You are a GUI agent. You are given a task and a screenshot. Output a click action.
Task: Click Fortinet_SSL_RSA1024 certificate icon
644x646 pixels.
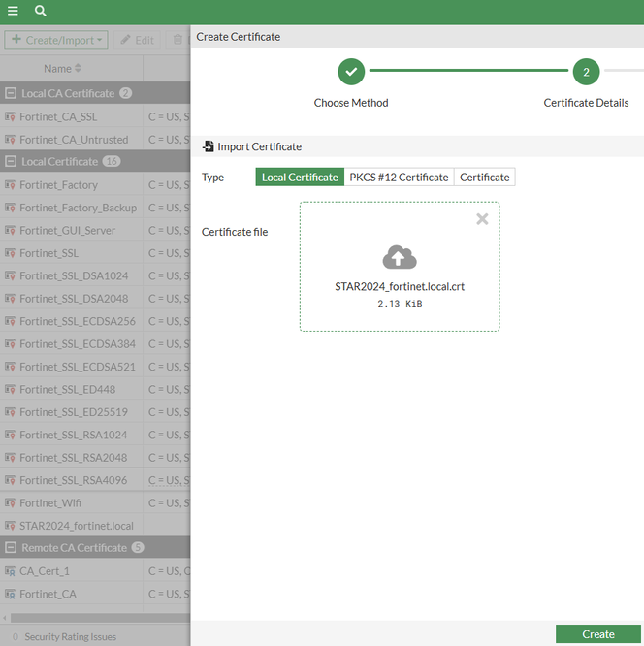[10, 435]
